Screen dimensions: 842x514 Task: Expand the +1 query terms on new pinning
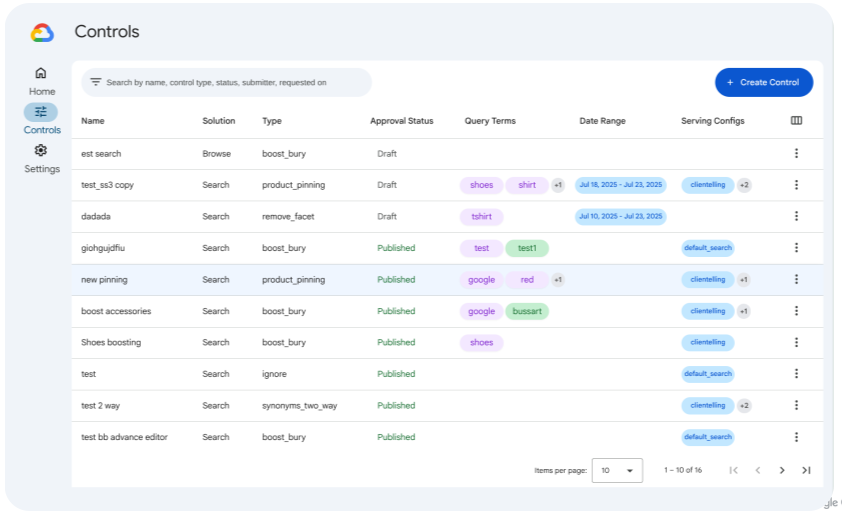click(558, 280)
